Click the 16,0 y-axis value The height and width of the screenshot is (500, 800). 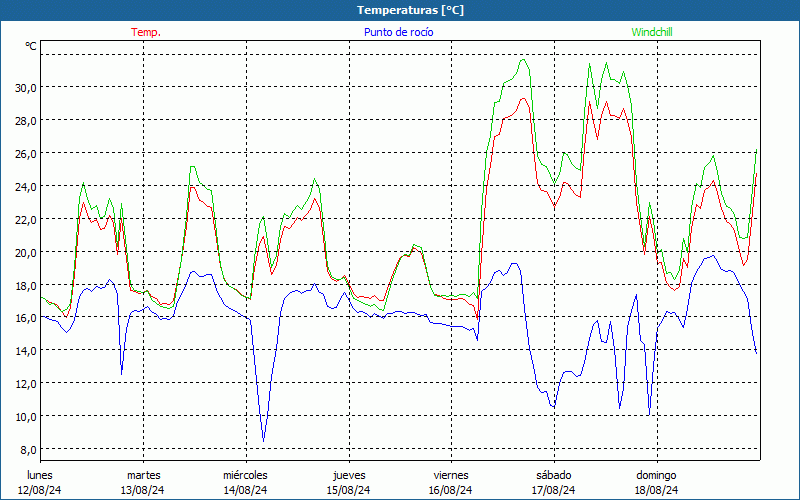[26, 318]
